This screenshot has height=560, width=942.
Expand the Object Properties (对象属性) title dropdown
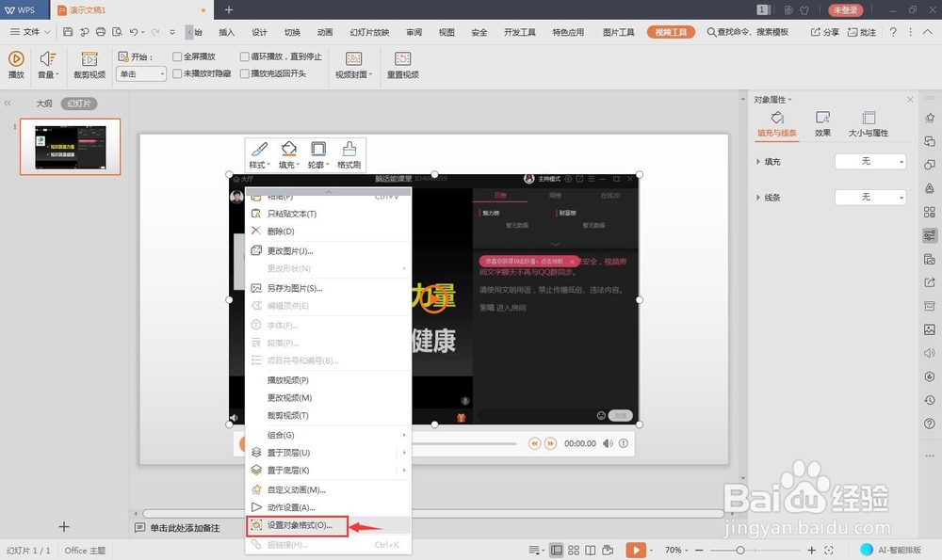pos(773,100)
